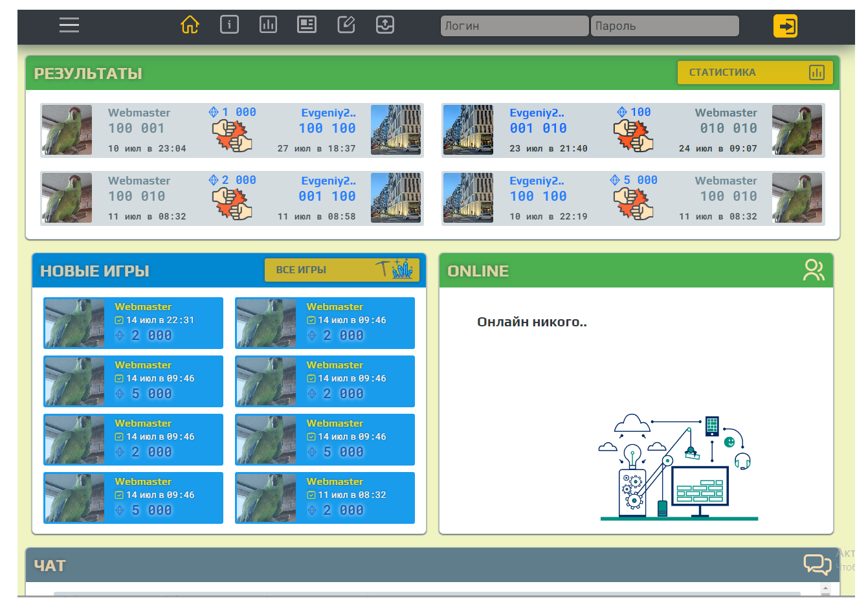Click the date 10 июл в 22:19
This screenshot has height=608, width=868.
coord(548,216)
